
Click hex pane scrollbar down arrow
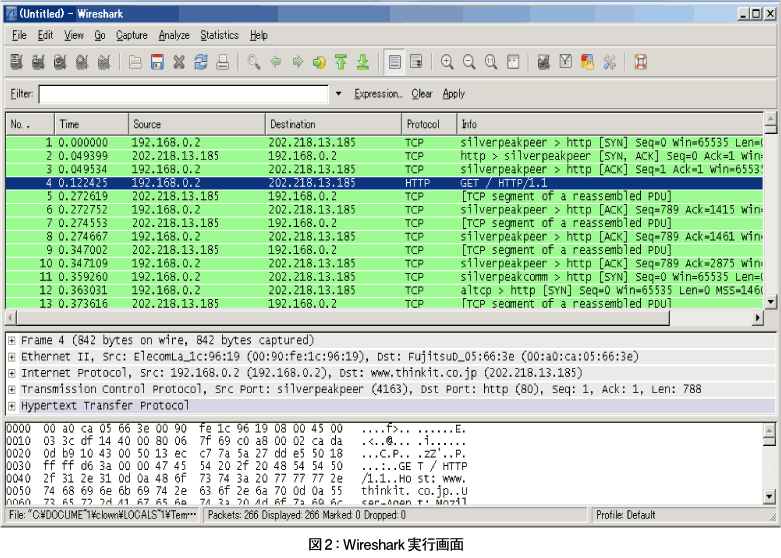(770, 496)
